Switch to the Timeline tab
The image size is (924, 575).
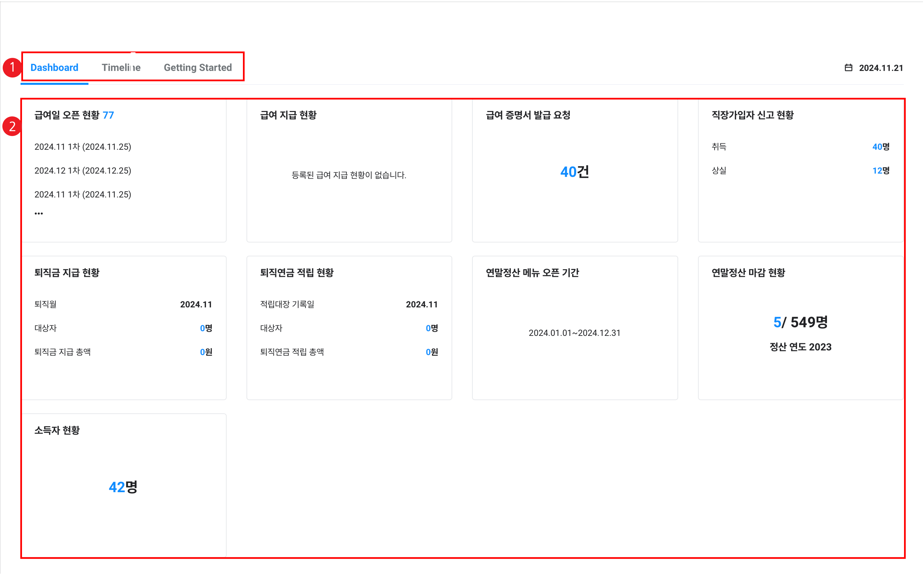121,68
